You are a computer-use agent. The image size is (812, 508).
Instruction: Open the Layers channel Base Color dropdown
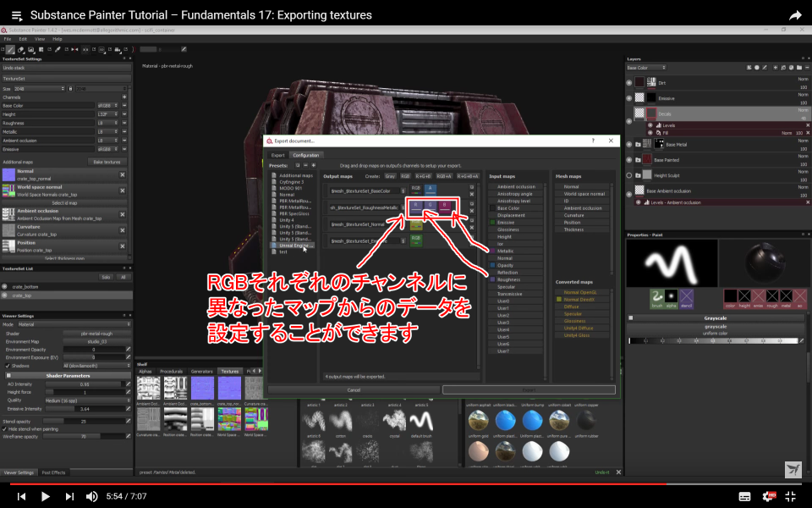pyautogui.click(x=645, y=68)
